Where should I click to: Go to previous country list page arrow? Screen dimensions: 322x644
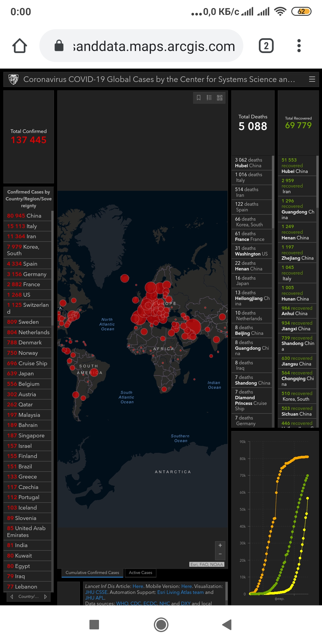click(x=12, y=597)
